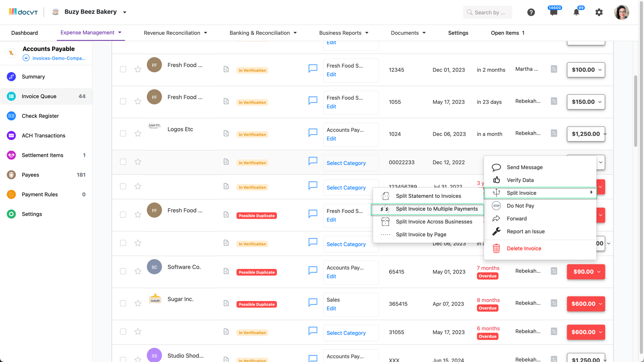The image size is (644, 362).
Task: Star the Fresh Food invoice 12345 row
Action: (138, 69)
